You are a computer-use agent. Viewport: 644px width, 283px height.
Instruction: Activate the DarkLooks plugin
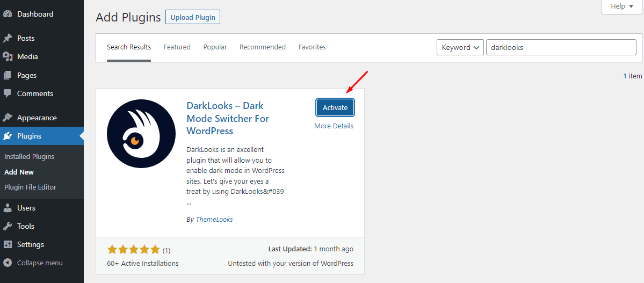335,107
